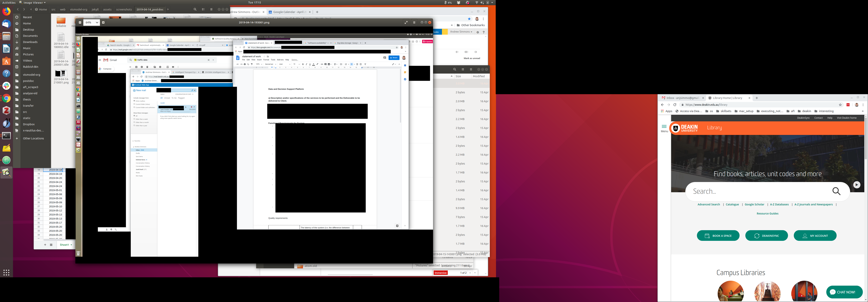
Task: Reload the Deakin Library page
Action: (x=675, y=105)
